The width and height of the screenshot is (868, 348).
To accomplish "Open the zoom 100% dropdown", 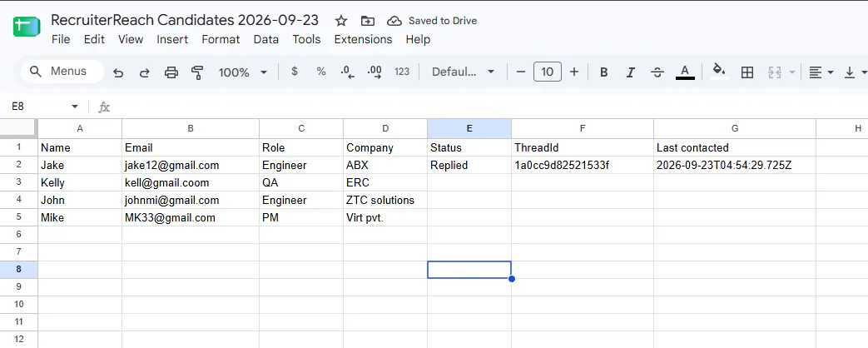I will (242, 72).
